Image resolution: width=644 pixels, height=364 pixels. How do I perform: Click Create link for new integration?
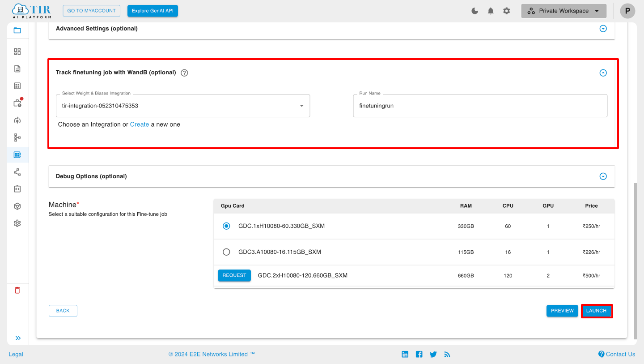tap(140, 124)
